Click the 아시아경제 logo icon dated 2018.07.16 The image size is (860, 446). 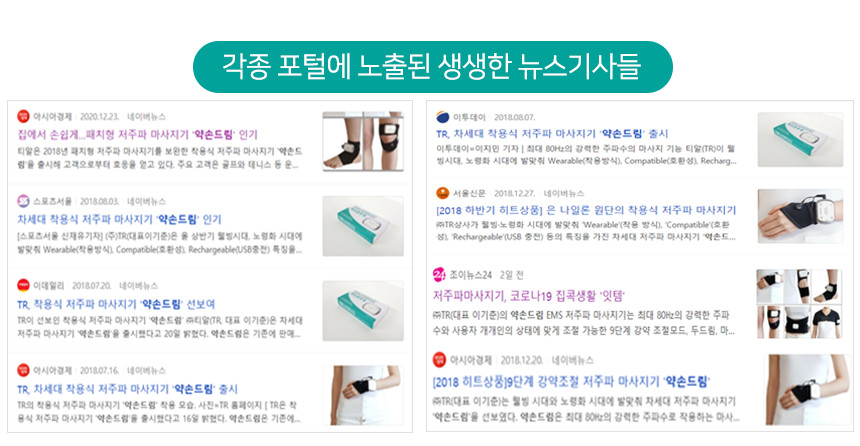[x=23, y=370]
